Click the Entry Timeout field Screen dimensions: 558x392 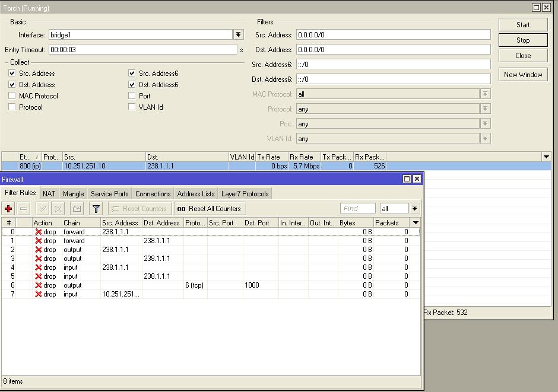(142, 49)
